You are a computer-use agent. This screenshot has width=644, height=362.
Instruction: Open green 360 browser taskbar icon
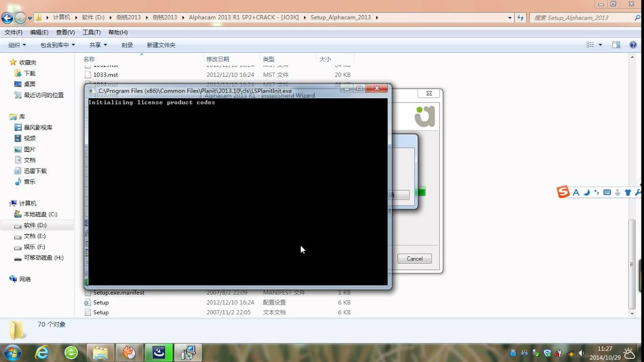click(x=71, y=352)
